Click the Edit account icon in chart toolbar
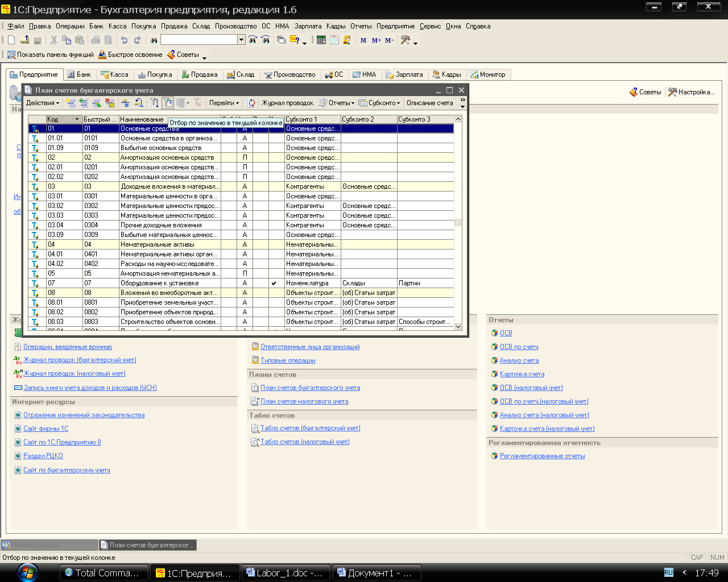This screenshot has width=728, height=582. [97, 103]
